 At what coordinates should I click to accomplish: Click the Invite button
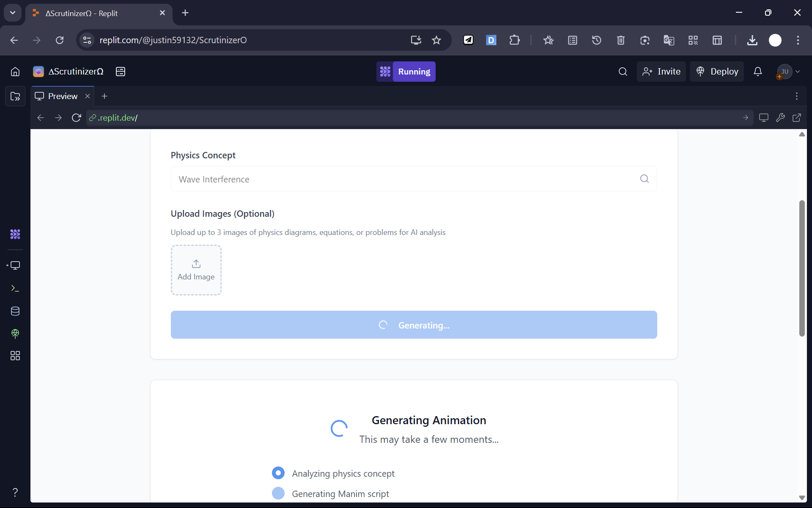[x=661, y=72]
